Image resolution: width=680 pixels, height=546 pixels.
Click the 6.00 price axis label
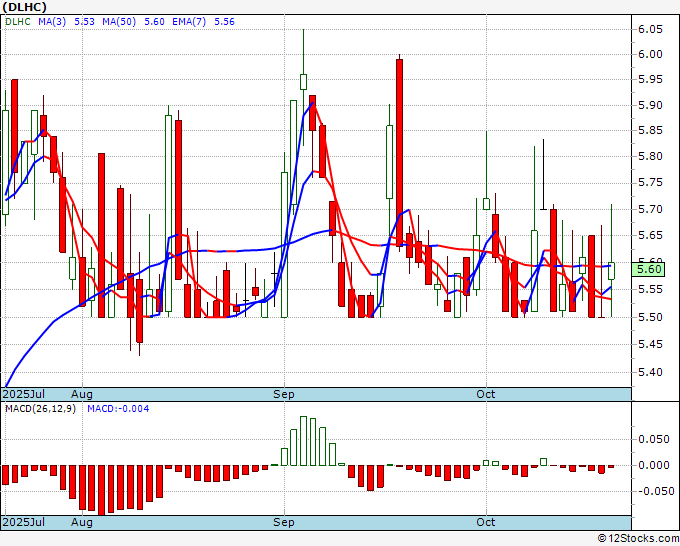(x=650, y=54)
